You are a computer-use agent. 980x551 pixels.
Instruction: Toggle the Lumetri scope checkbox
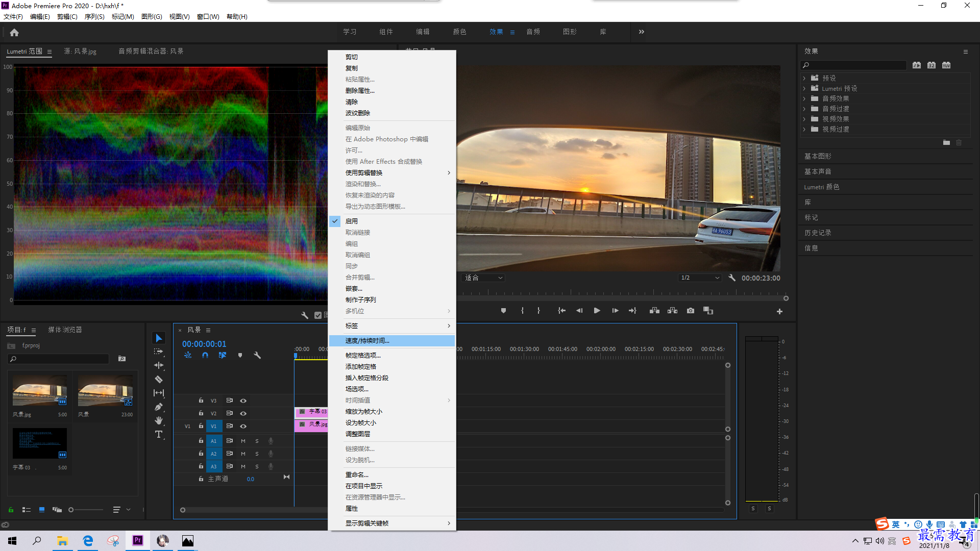(318, 315)
